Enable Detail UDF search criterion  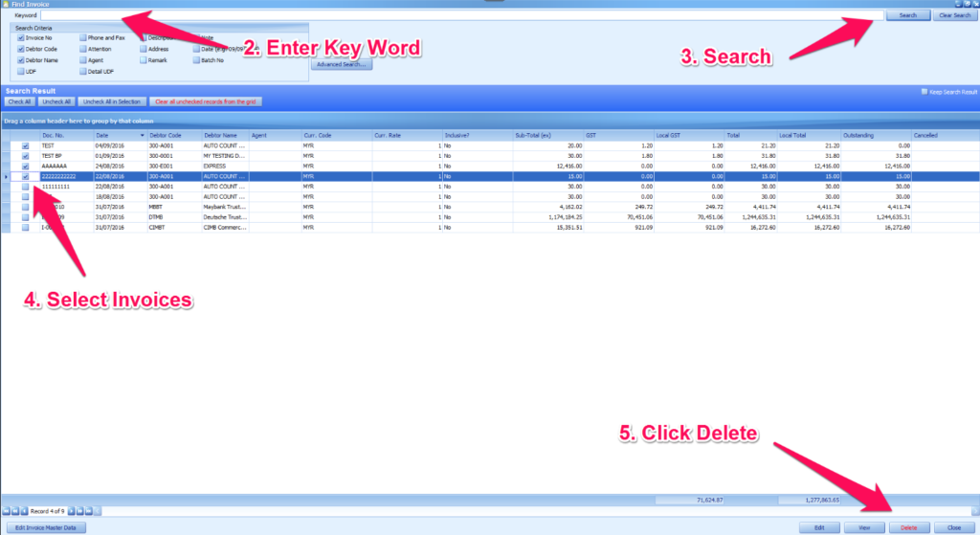click(x=83, y=72)
